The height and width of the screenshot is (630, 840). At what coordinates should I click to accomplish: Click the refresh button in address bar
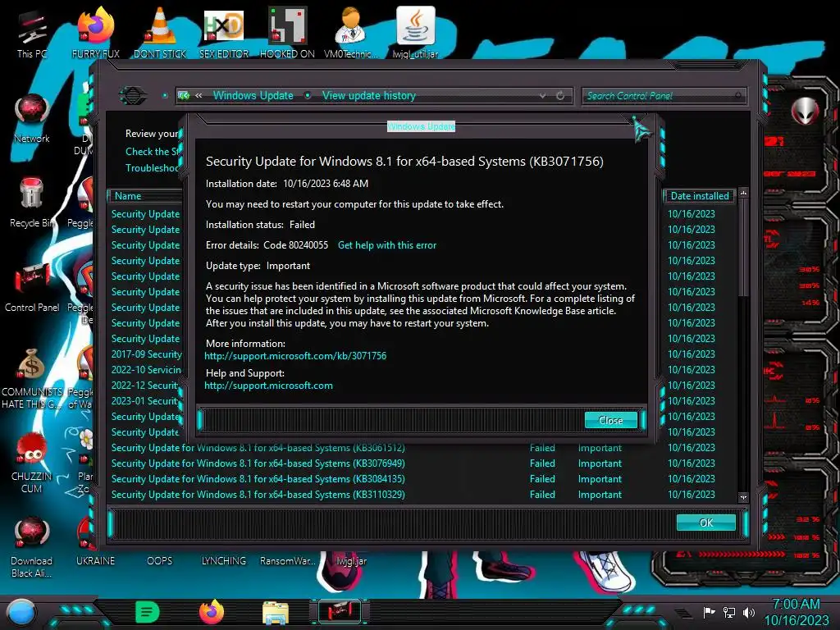point(560,95)
